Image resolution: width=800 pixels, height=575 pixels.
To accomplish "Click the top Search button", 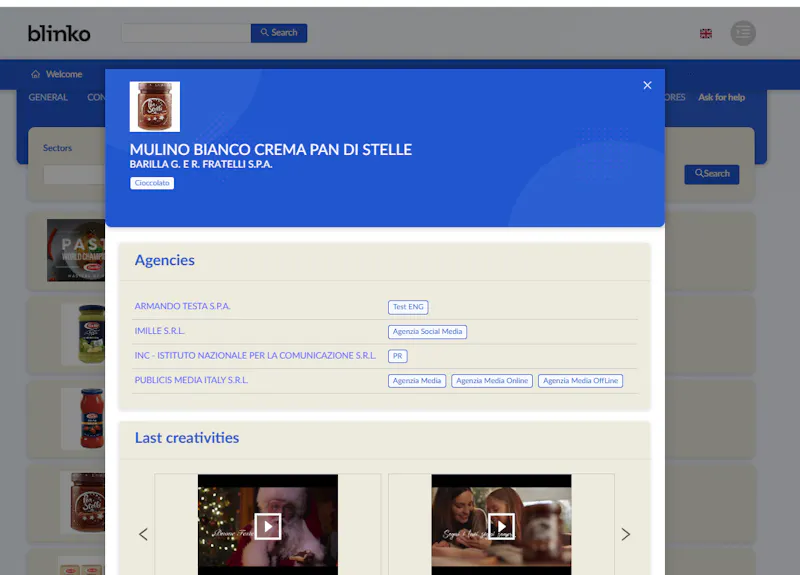I will pos(279,33).
